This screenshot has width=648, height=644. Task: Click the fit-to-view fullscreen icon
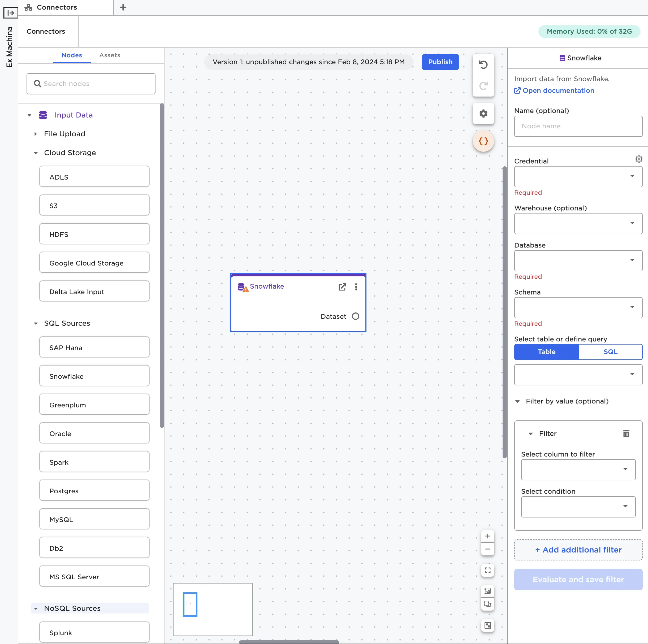tap(487, 570)
